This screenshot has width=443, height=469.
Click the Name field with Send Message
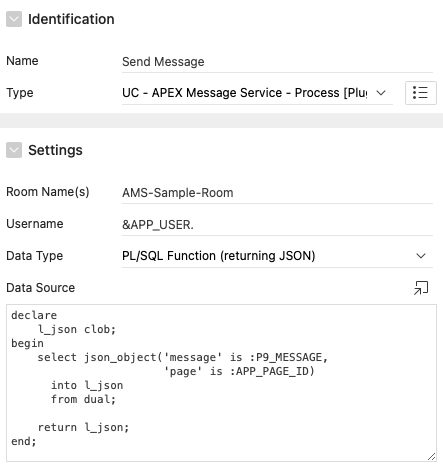(277, 62)
